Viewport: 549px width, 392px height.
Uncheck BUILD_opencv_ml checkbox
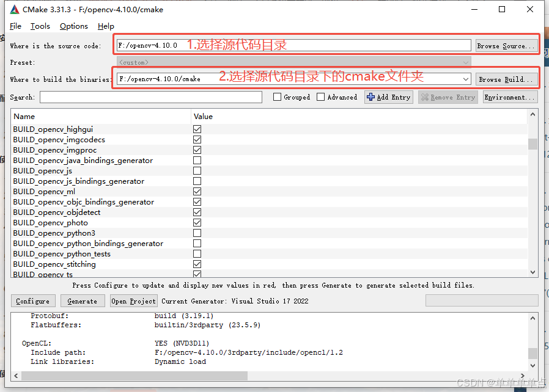pos(197,191)
